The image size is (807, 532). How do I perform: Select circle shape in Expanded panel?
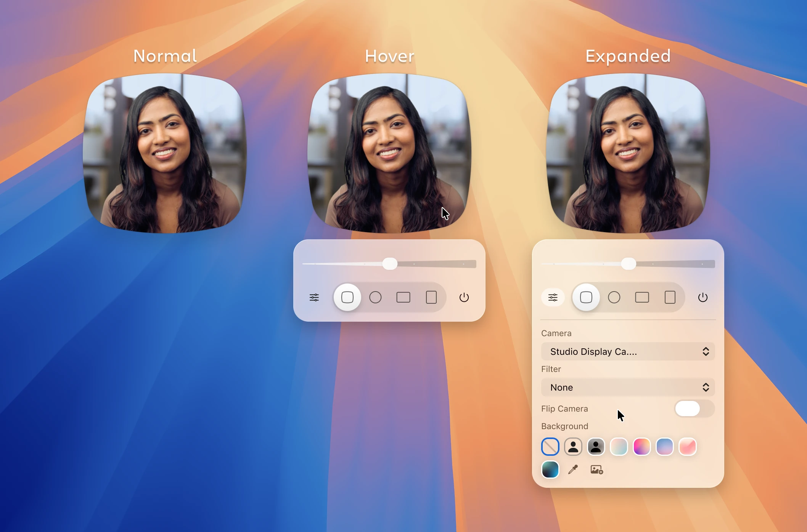click(614, 297)
